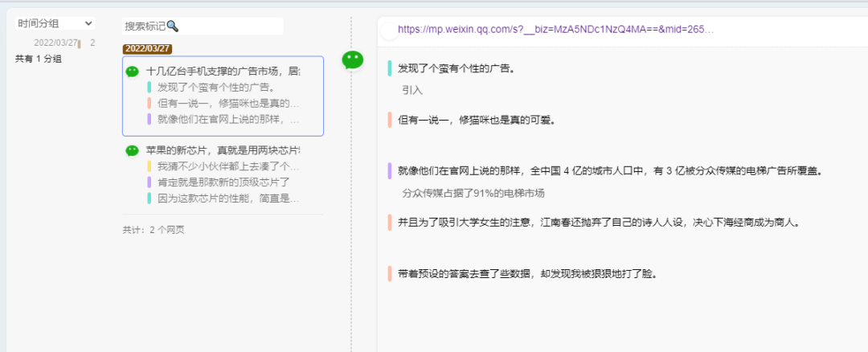Click salmon color bar of 修猫咪也是真的可爱
The height and width of the screenshot is (352, 868).
coord(390,120)
